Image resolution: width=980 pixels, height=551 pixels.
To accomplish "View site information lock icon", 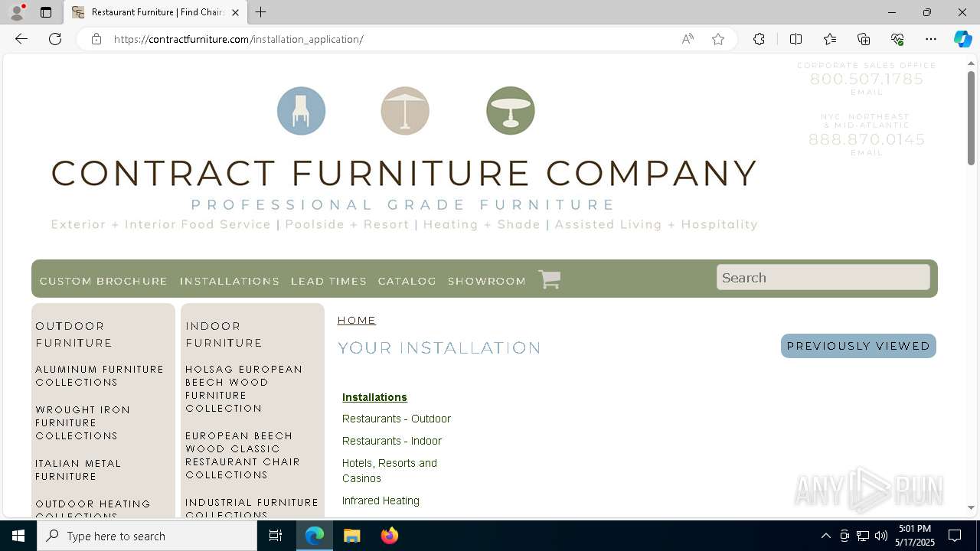I will pyautogui.click(x=96, y=39).
